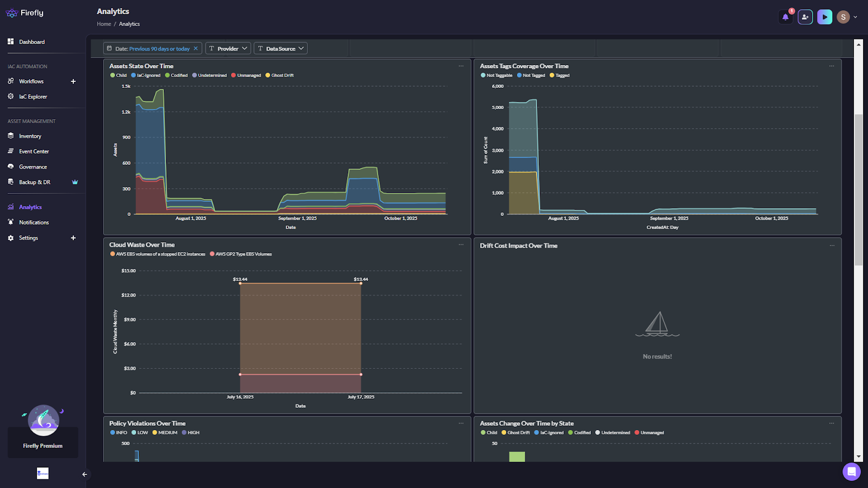
Task: Open the user avatar S
Action: pyautogui.click(x=843, y=17)
